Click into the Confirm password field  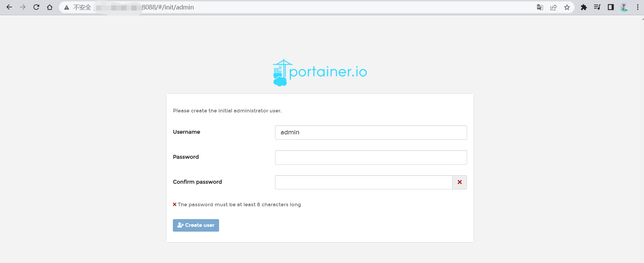364,182
